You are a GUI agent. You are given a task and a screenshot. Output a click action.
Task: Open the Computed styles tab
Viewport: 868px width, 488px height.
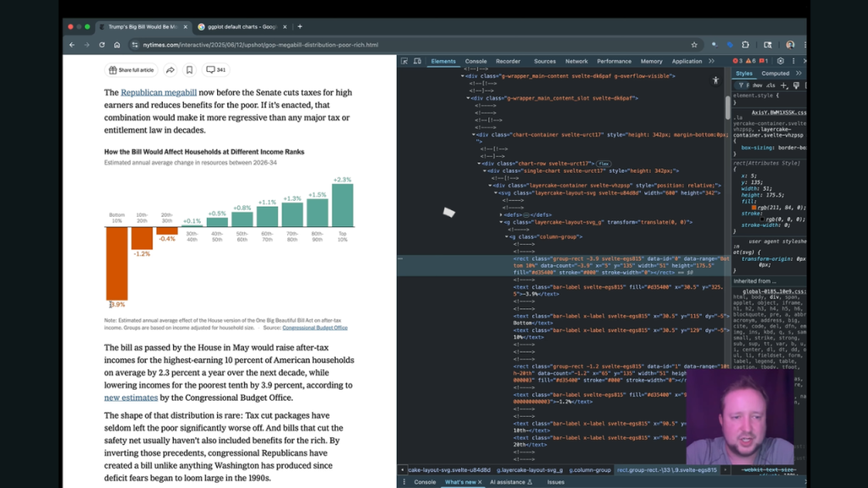[x=776, y=73]
